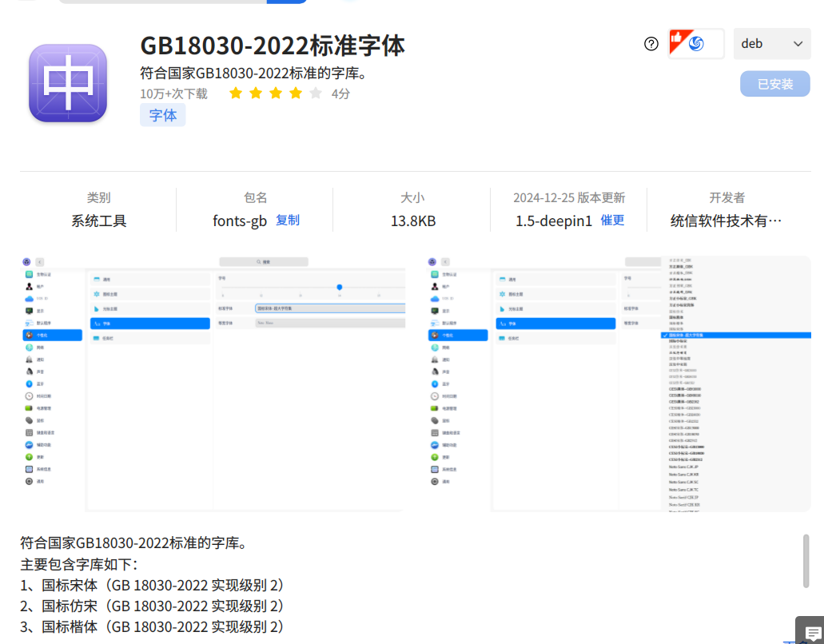824x644 pixels.
Task: Click the 催更 update request link
Action: pos(613,220)
